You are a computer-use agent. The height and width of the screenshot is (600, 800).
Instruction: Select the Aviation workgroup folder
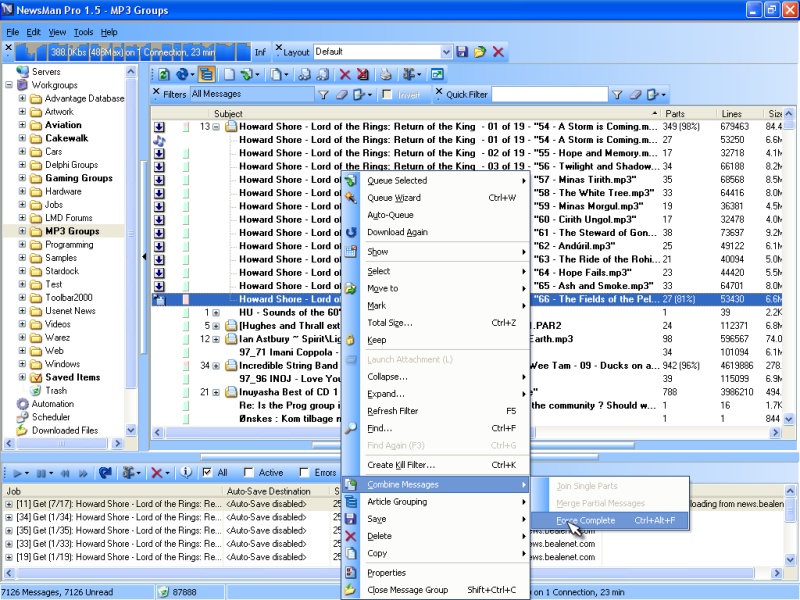pyautogui.click(x=63, y=125)
